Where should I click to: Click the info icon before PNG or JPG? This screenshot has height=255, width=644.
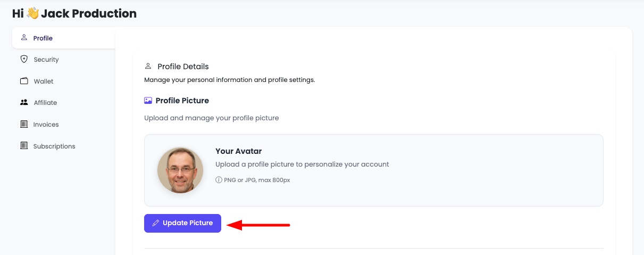[x=219, y=180]
